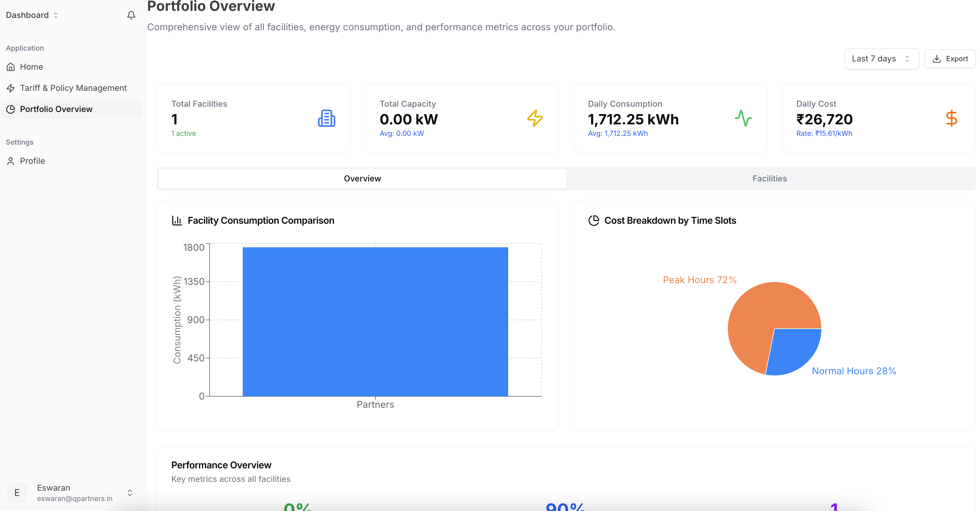Click the blue Partners consumption bar
This screenshot has height=511, width=980.
point(375,321)
